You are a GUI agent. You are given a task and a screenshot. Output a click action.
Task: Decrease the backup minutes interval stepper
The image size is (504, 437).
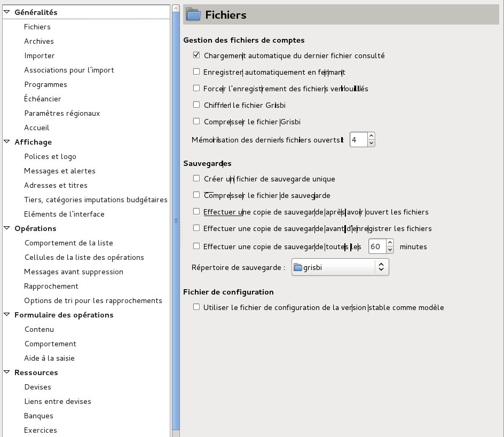(390, 250)
